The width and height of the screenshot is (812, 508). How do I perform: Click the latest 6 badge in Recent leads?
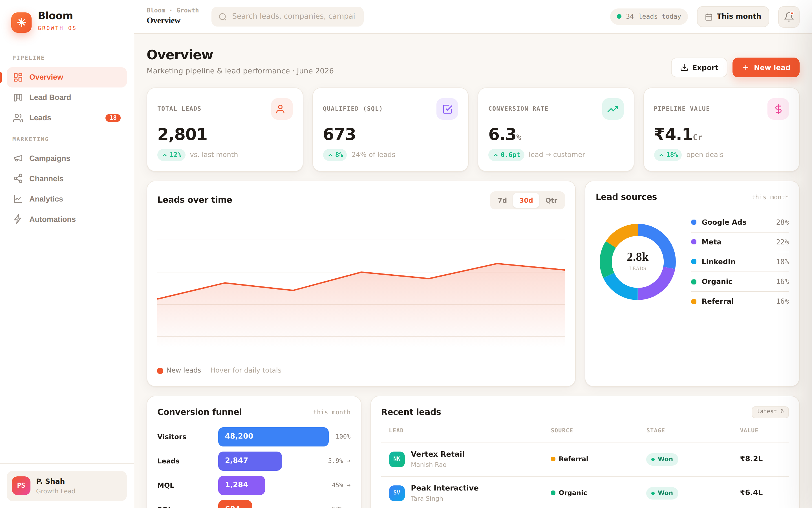tap(770, 412)
